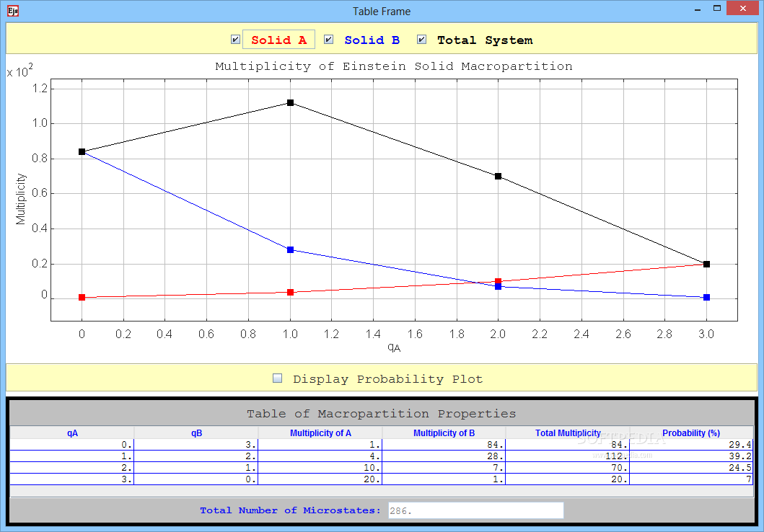Image resolution: width=764 pixels, height=532 pixels.
Task: Click the Table of Macropartition Properties heading
Action: [x=381, y=414]
